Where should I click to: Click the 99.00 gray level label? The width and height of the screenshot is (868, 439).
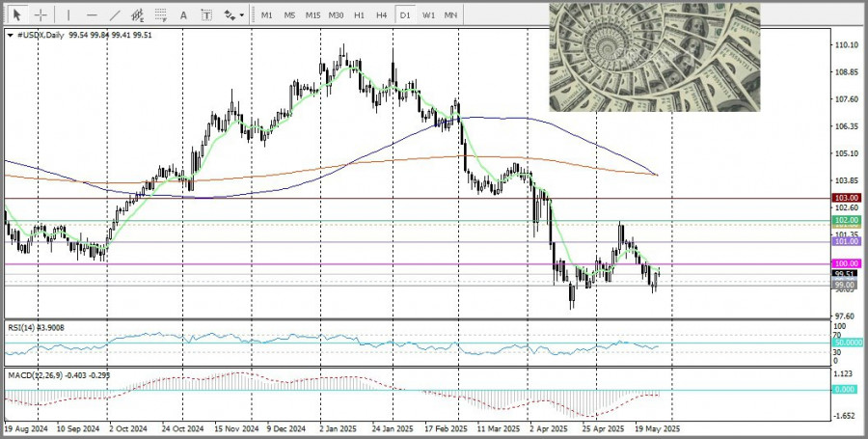(x=847, y=285)
